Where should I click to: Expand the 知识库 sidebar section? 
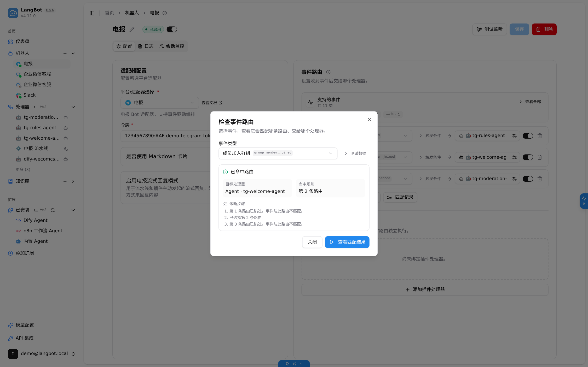point(73,181)
